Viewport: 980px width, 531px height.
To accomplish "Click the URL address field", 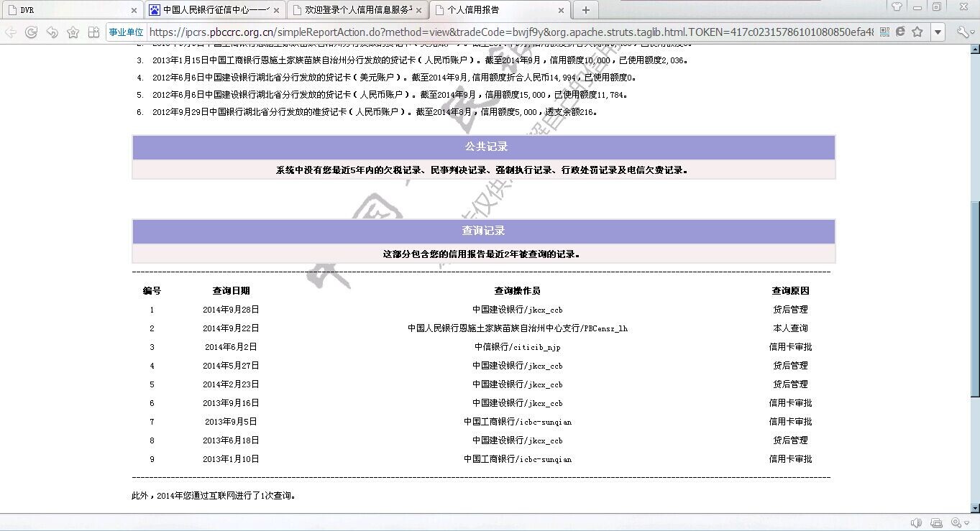I will [x=511, y=32].
